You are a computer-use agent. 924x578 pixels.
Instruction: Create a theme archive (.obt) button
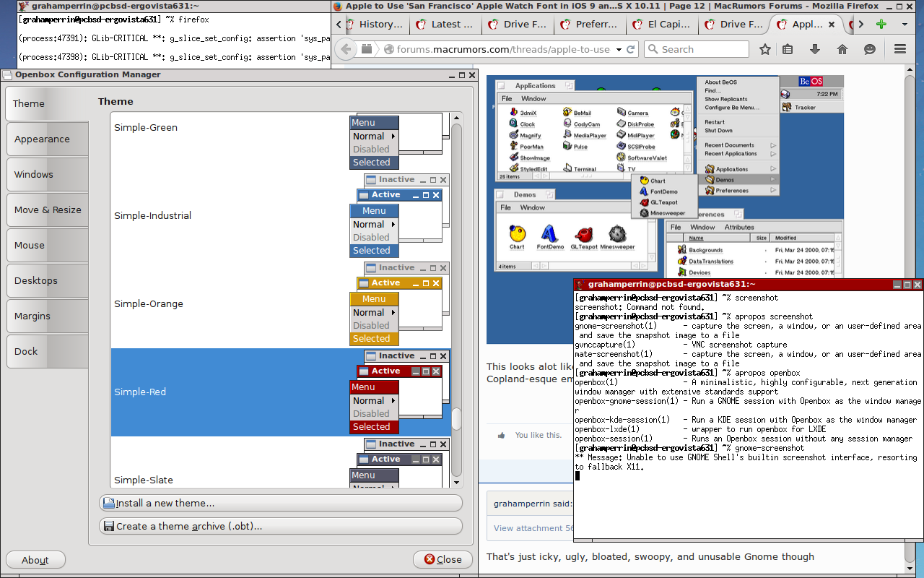[x=280, y=526]
